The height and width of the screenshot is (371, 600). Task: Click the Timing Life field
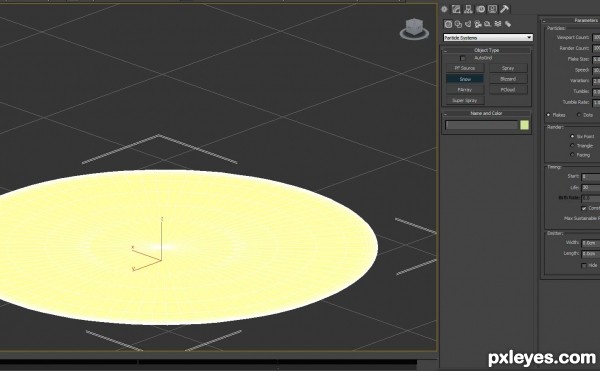point(590,188)
